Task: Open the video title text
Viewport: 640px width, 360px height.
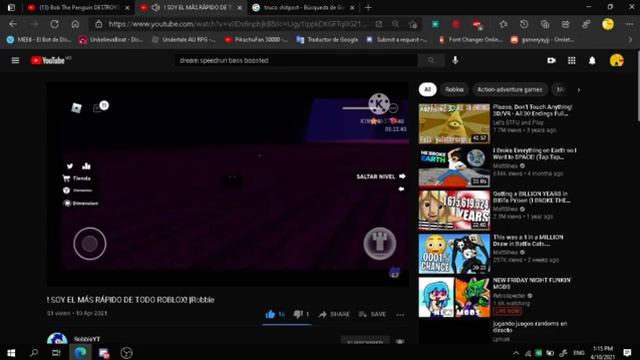Action: (x=131, y=300)
